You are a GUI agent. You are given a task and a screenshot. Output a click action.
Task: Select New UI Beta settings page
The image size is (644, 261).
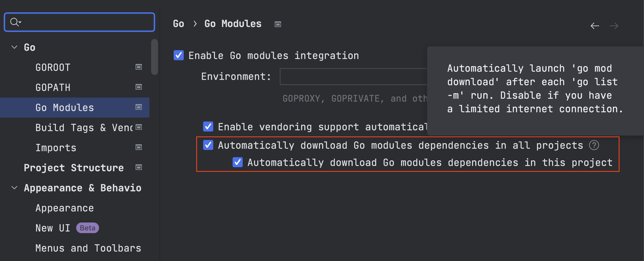(53, 228)
